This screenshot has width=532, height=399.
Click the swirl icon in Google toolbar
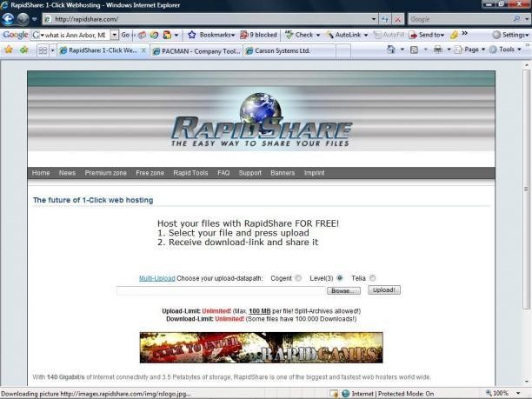(x=155, y=35)
